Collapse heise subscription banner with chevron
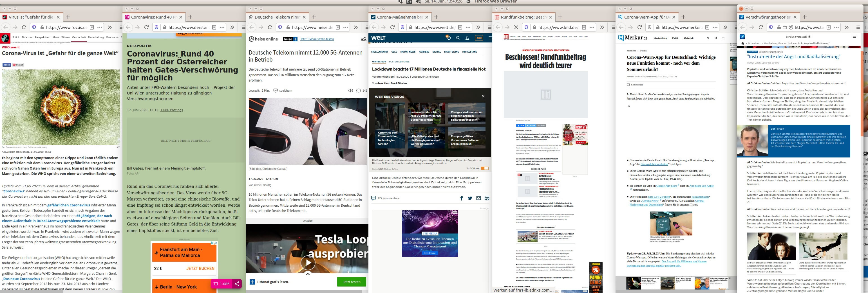 [x=308, y=274]
